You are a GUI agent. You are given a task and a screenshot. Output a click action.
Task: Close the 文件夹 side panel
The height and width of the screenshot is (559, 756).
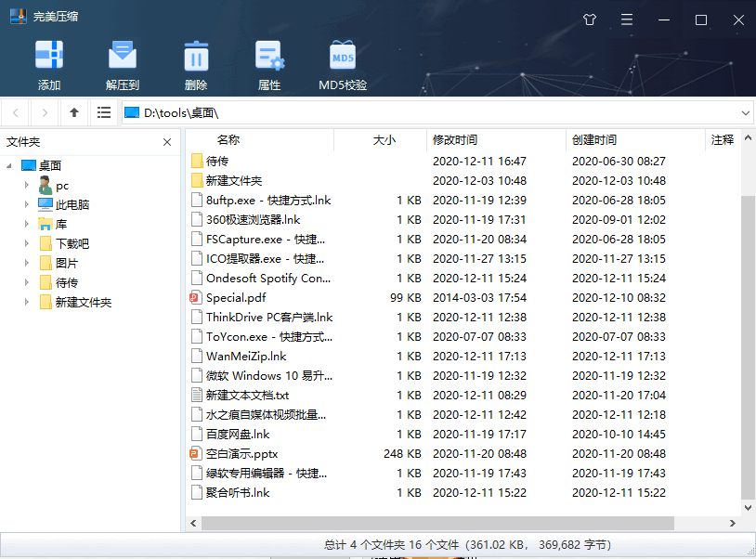pyautogui.click(x=167, y=142)
